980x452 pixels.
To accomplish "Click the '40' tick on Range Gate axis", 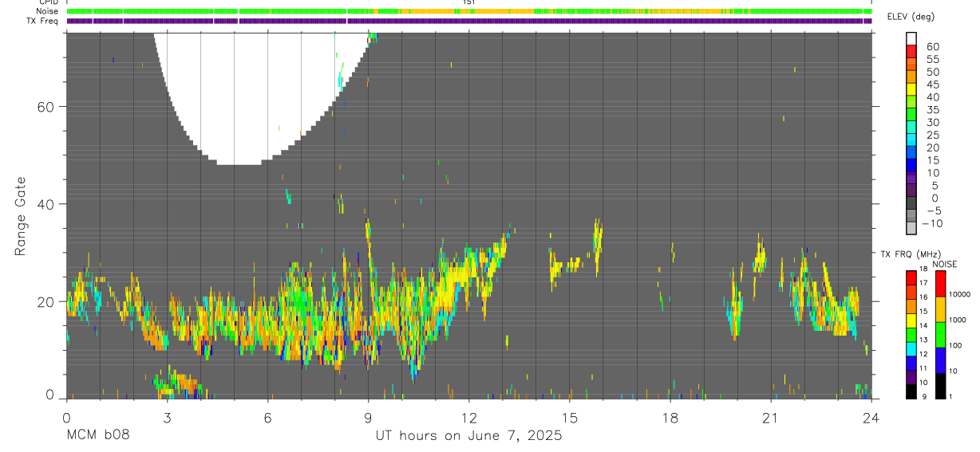I will coord(45,204).
